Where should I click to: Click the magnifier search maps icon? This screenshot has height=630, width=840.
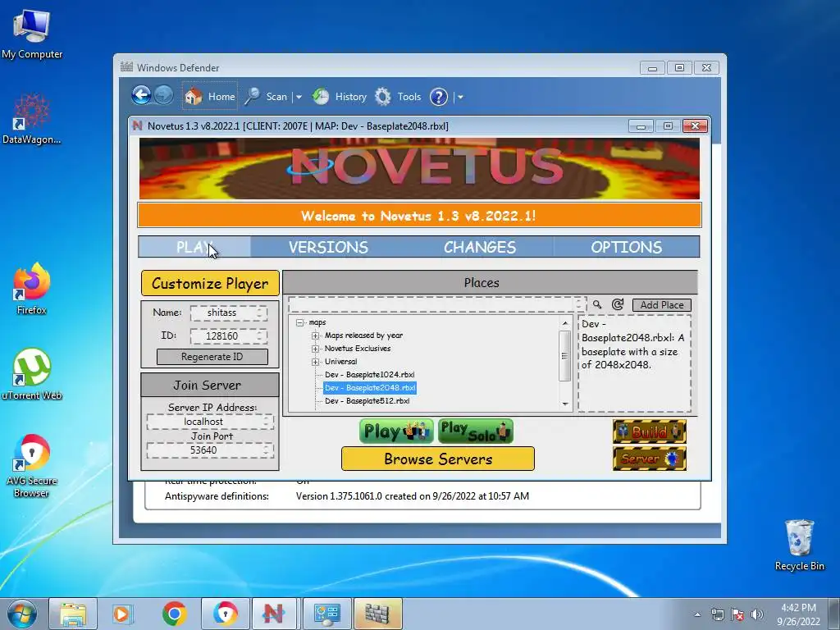tap(597, 304)
